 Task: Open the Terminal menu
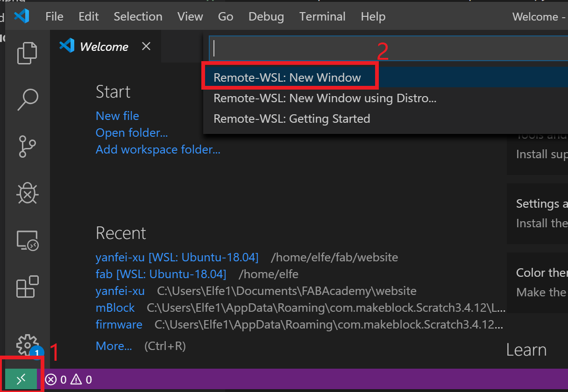click(x=323, y=17)
